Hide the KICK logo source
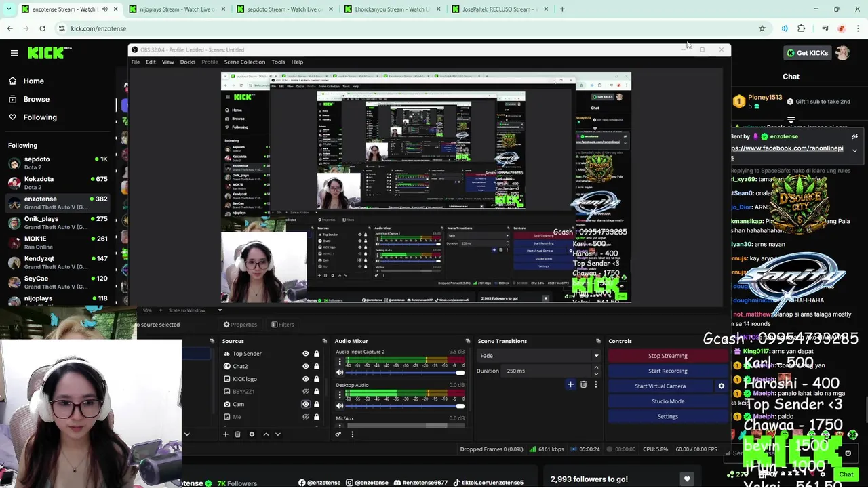The height and width of the screenshot is (488, 868). click(305, 379)
